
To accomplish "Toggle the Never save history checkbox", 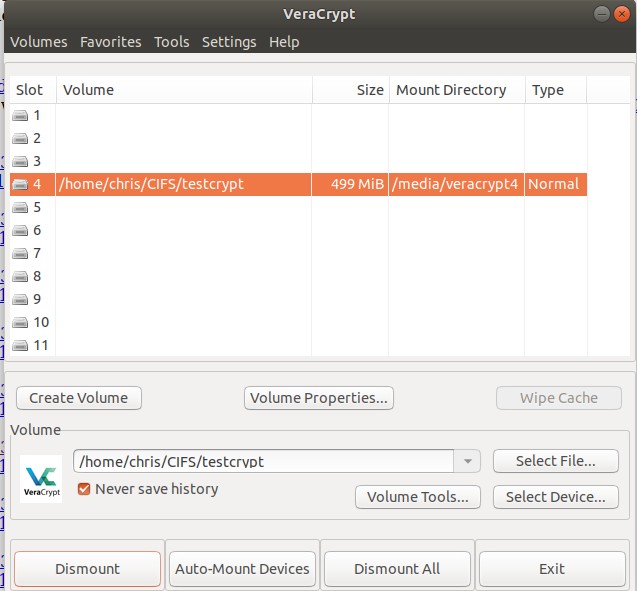I will pyautogui.click(x=85, y=489).
